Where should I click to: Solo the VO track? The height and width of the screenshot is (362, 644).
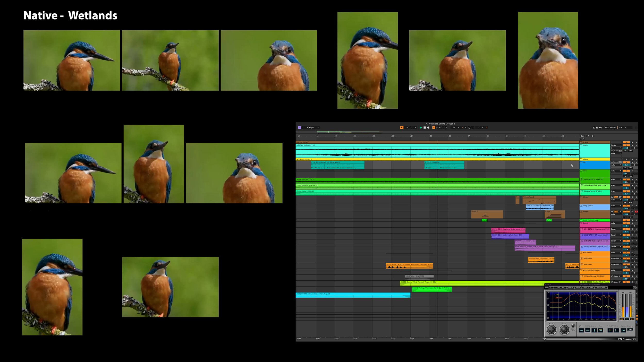(632, 162)
